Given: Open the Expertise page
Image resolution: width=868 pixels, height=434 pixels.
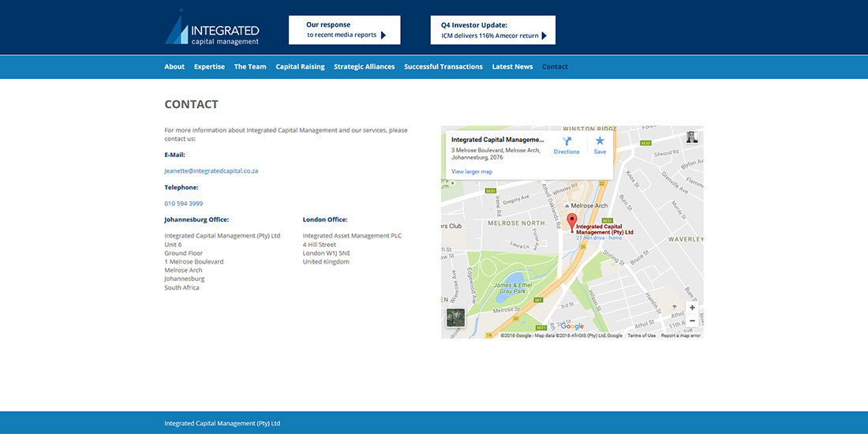Looking at the screenshot, I should click(209, 66).
